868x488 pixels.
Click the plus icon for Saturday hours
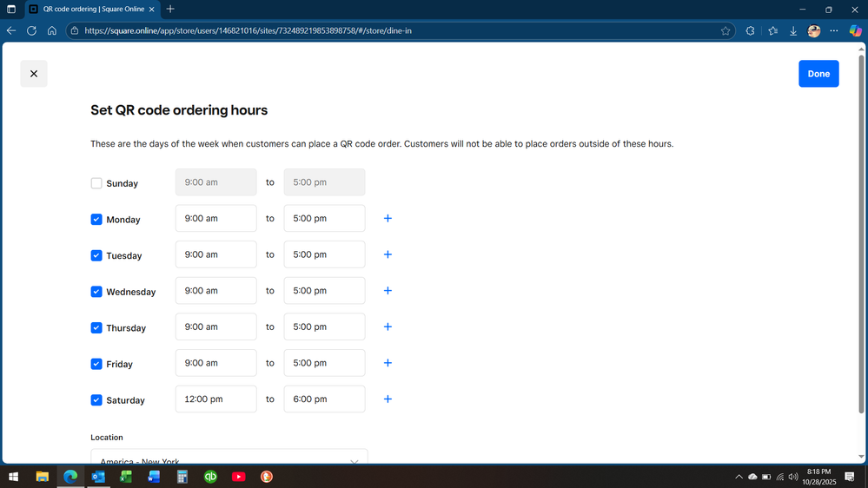pos(388,399)
